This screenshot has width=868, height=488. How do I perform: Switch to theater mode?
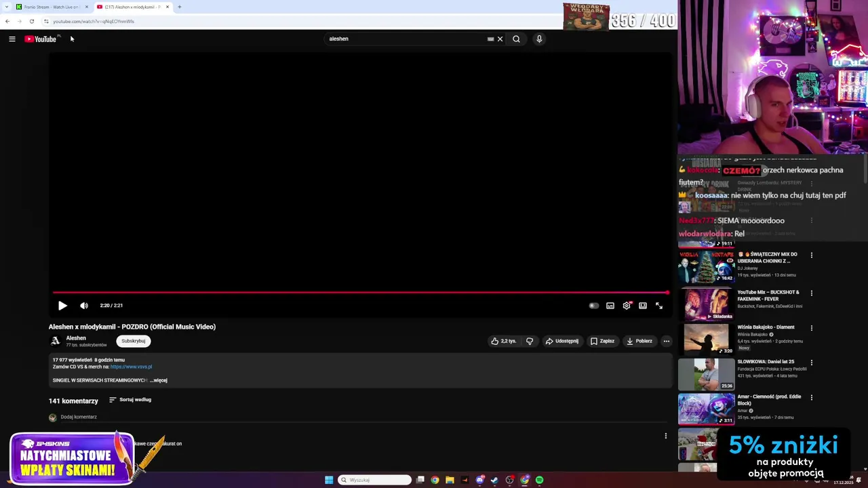[643, 306]
